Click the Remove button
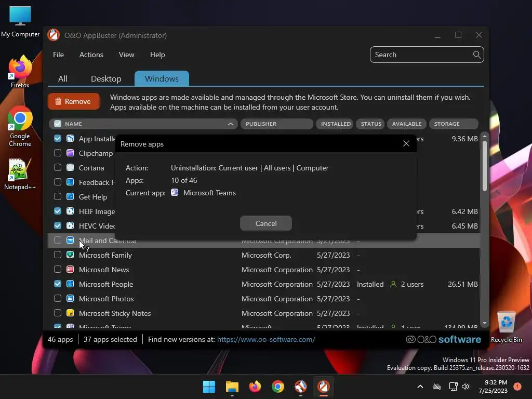The height and width of the screenshot is (399, 532). (74, 101)
